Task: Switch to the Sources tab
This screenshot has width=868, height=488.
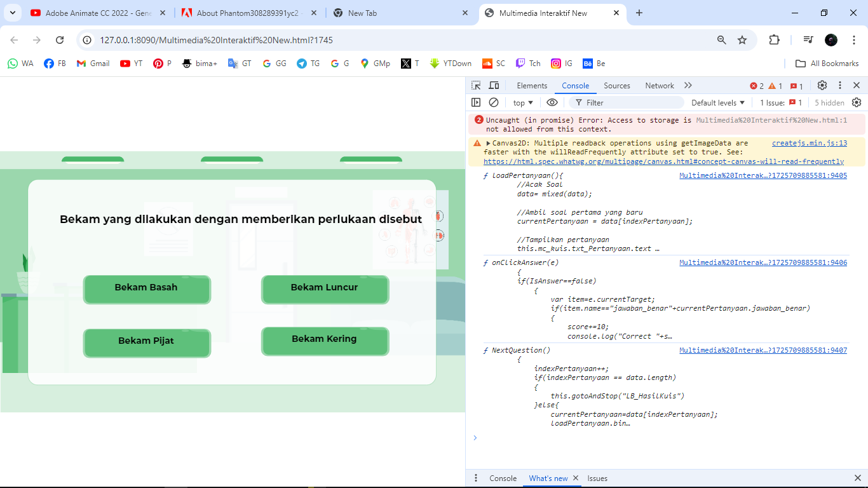Action: 616,85
